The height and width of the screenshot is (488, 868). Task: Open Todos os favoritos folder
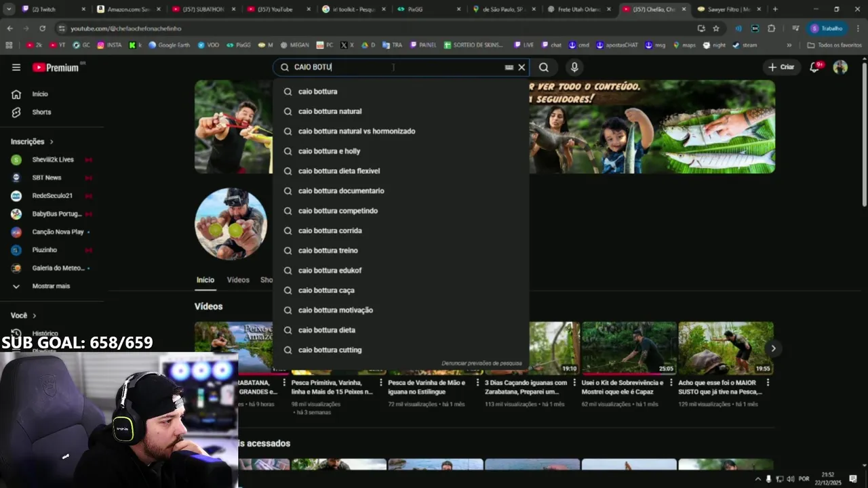coord(834,45)
